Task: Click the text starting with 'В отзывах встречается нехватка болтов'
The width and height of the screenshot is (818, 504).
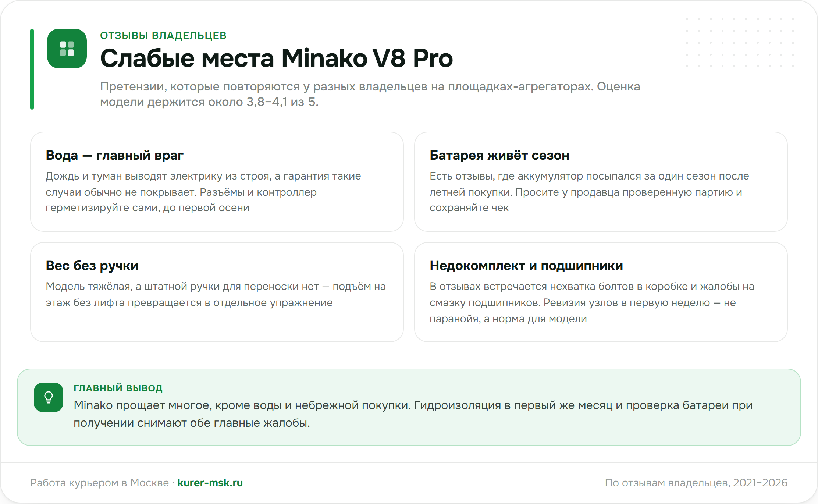Action: 592,302
